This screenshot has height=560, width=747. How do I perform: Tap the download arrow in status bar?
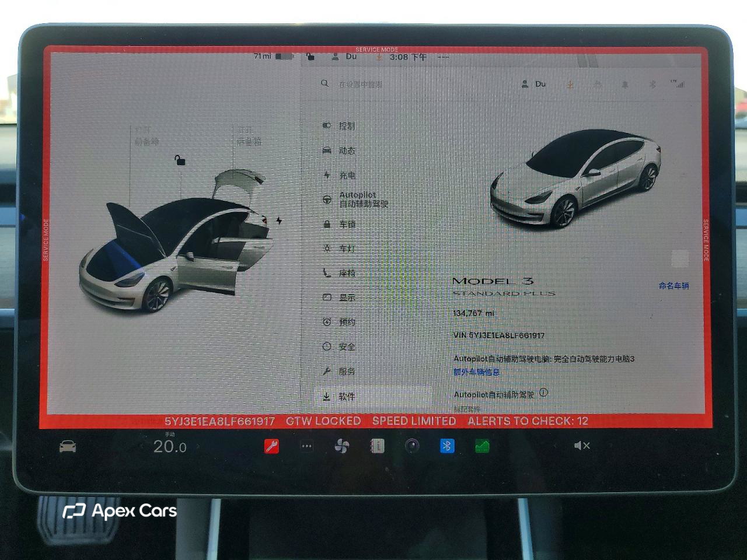click(379, 57)
